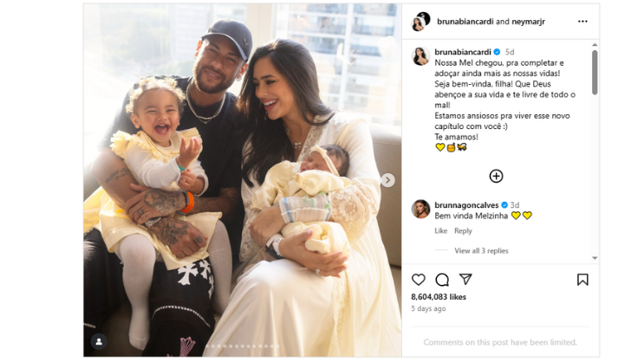Screen dimensions: 644x362
Task: Open the brunabiancardi username beside the caption
Action: pyautogui.click(x=463, y=52)
